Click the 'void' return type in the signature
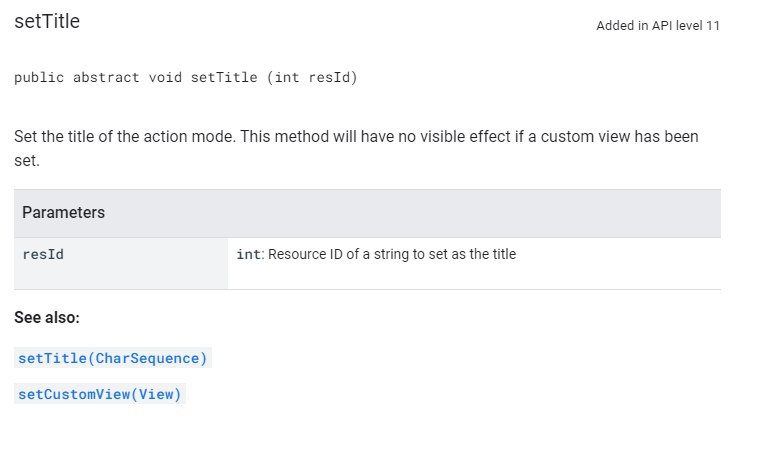Viewport: 759px width, 463px height. click(165, 77)
